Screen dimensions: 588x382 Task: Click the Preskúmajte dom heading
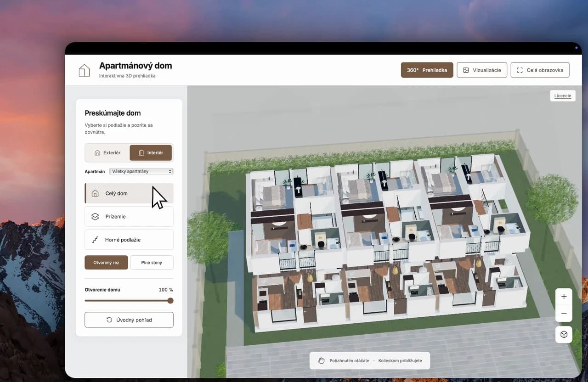pyautogui.click(x=113, y=113)
